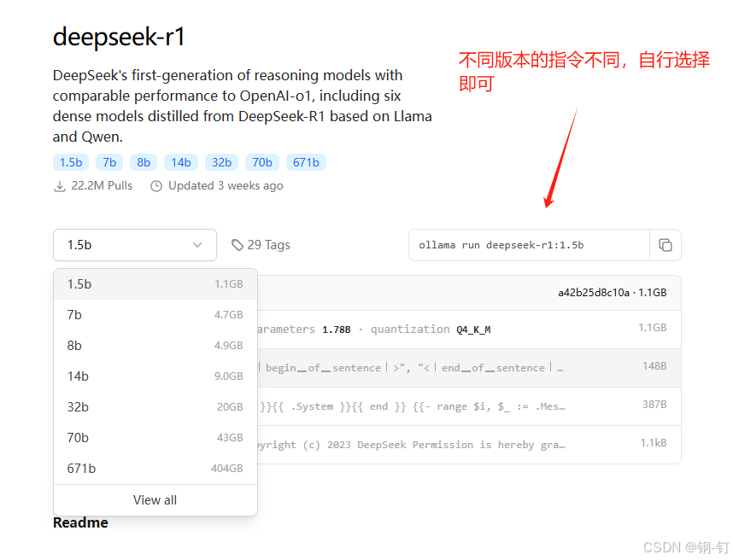Image resolution: width=733 pixels, height=560 pixels.
Task: Click the 671b blue tag badge
Action: pos(306,162)
